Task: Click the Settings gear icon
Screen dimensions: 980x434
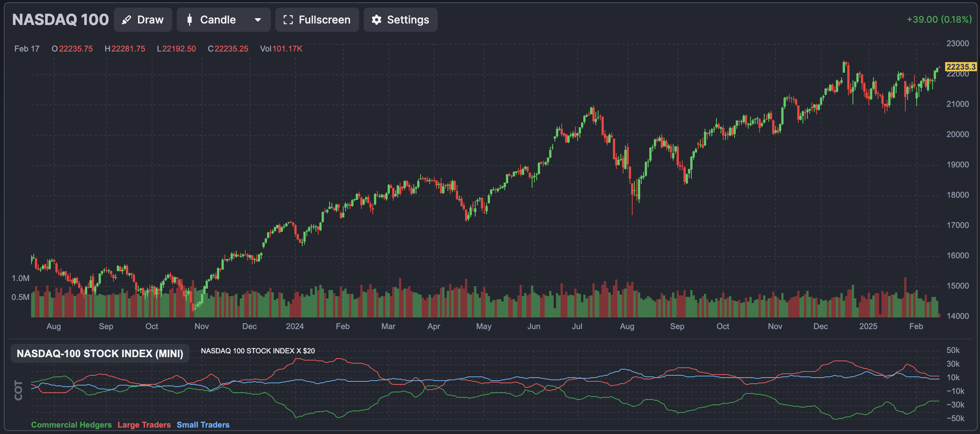Action: (x=376, y=20)
